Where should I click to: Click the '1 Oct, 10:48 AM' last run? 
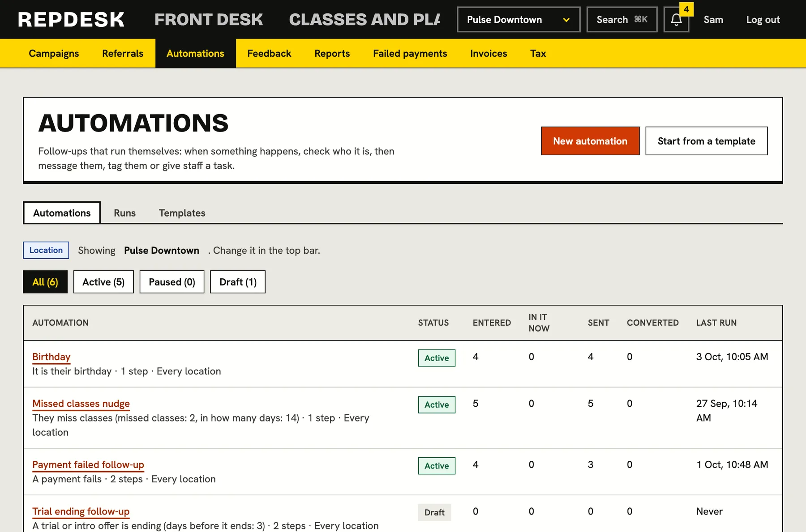click(x=732, y=464)
